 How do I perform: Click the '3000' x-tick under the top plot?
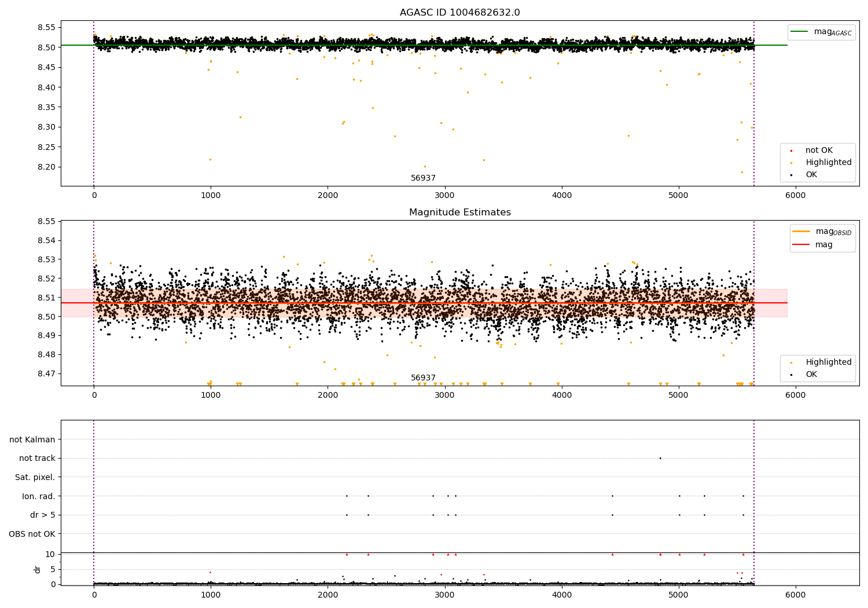tap(444, 196)
